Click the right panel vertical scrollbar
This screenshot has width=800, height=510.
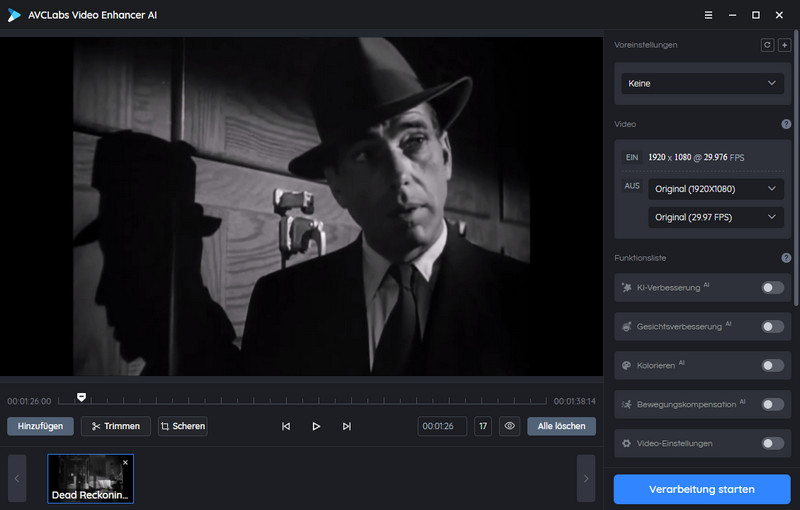pos(796,168)
